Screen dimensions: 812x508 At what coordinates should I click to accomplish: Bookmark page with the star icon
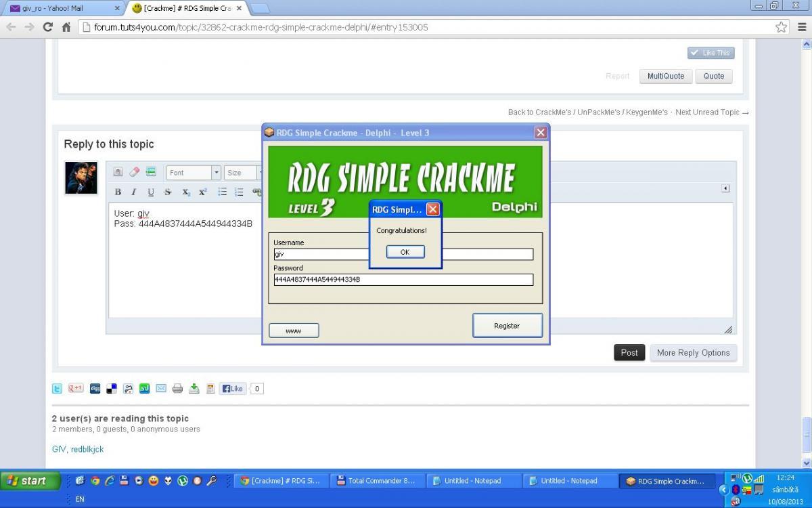(782, 27)
